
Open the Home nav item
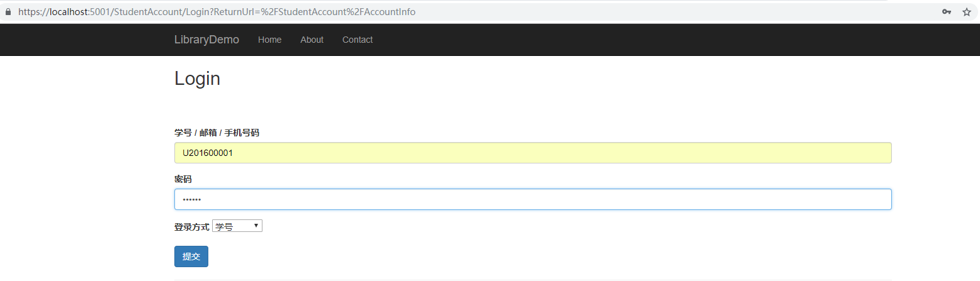pyautogui.click(x=269, y=40)
